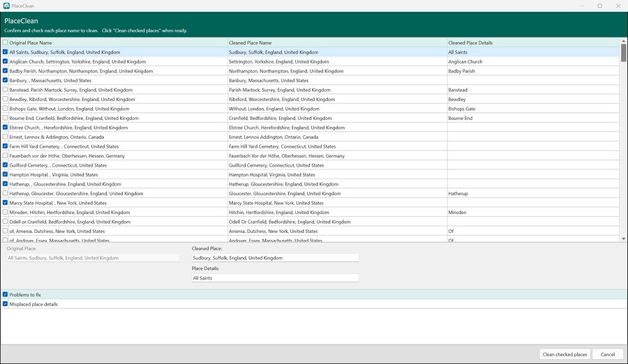Check the Odell or Cranfield row checkbox
This screenshot has width=628, height=364.
[x=5, y=222]
